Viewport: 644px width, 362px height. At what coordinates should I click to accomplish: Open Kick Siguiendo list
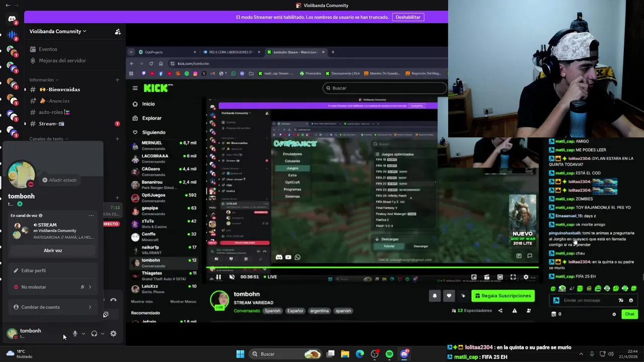(x=149, y=132)
